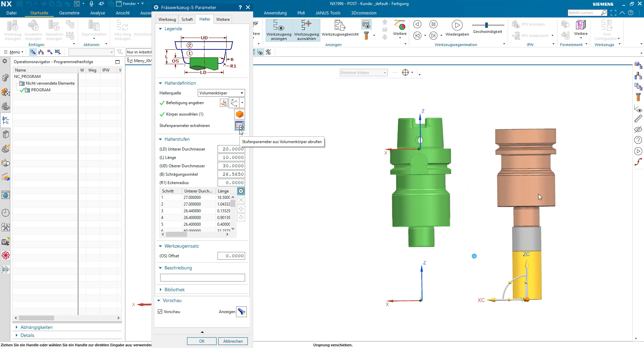Viewport: 644px width, 348px height.
Task: Collapse the Halterstufen section
Action: pyautogui.click(x=160, y=139)
